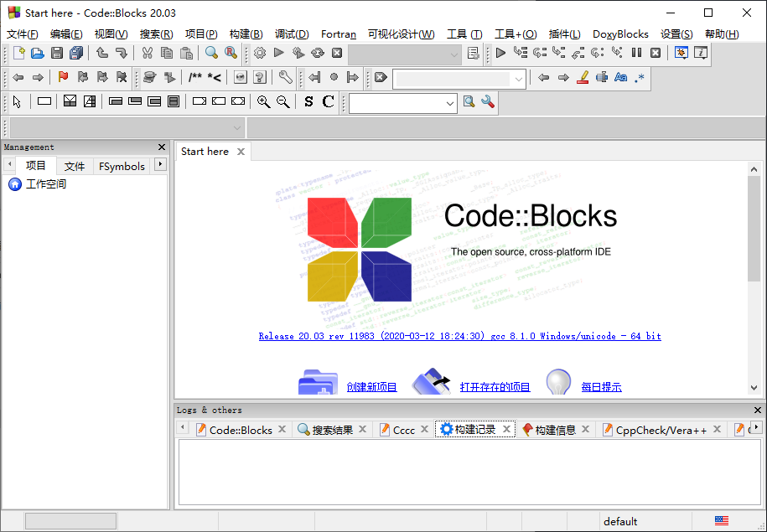Click the S source toggle icon
This screenshot has height=532, width=767.
(308, 101)
